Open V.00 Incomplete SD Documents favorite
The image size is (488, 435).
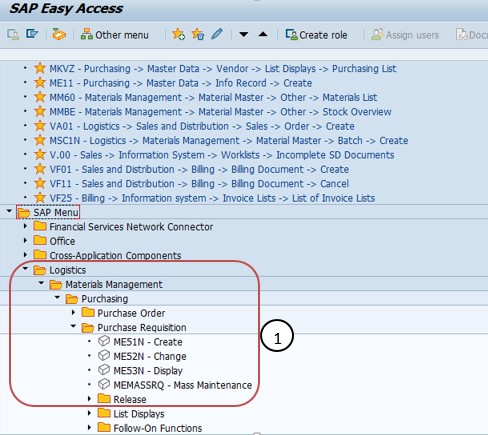click(222, 155)
